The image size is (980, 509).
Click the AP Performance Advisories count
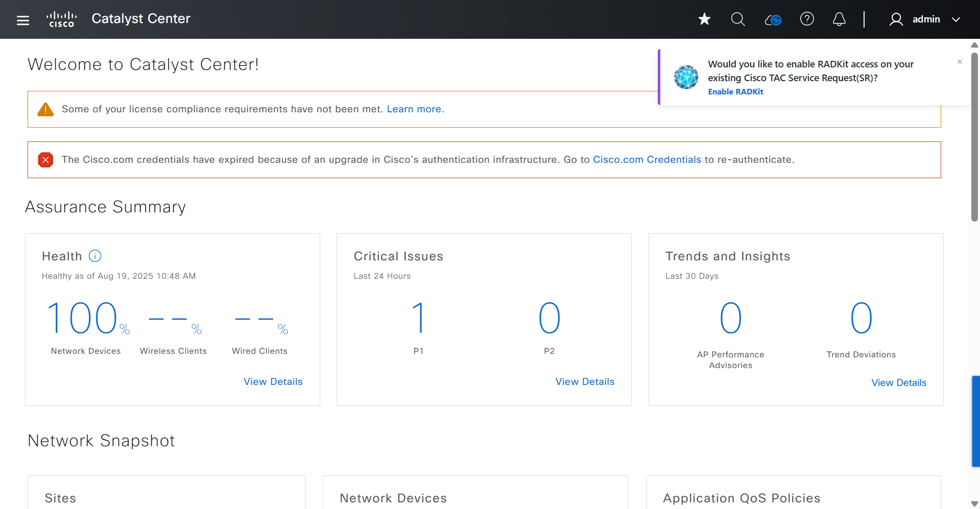pos(731,318)
